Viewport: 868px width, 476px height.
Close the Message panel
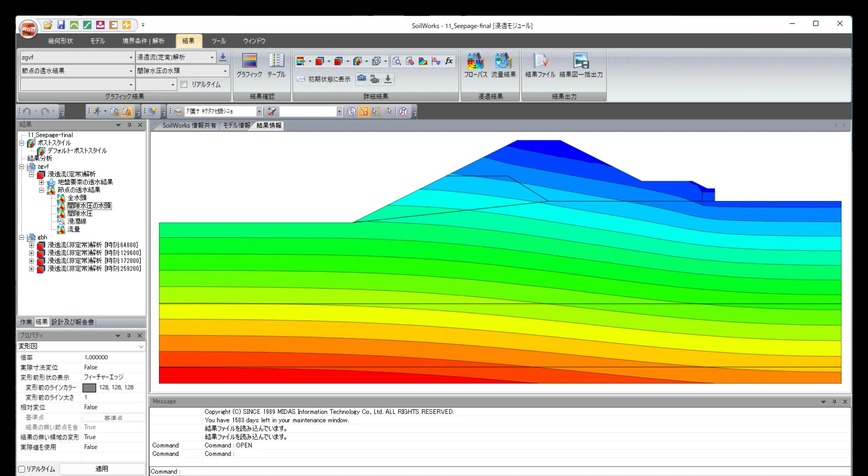[845, 402]
